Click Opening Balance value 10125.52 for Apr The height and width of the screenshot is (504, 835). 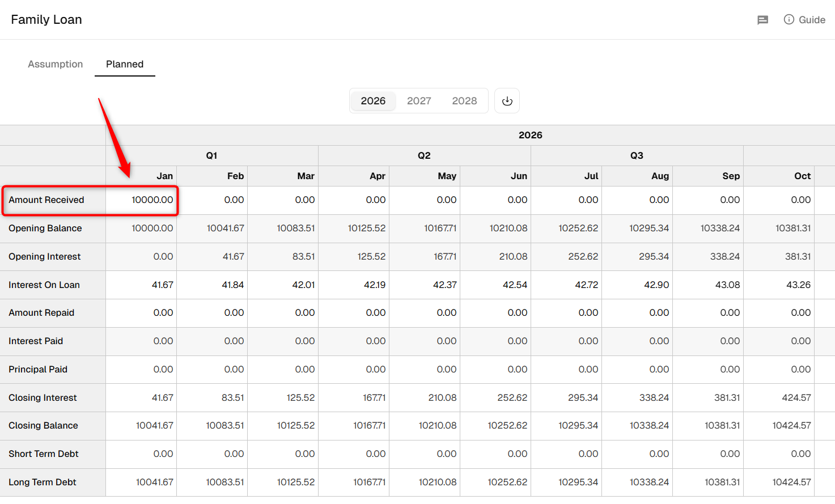[x=367, y=228]
